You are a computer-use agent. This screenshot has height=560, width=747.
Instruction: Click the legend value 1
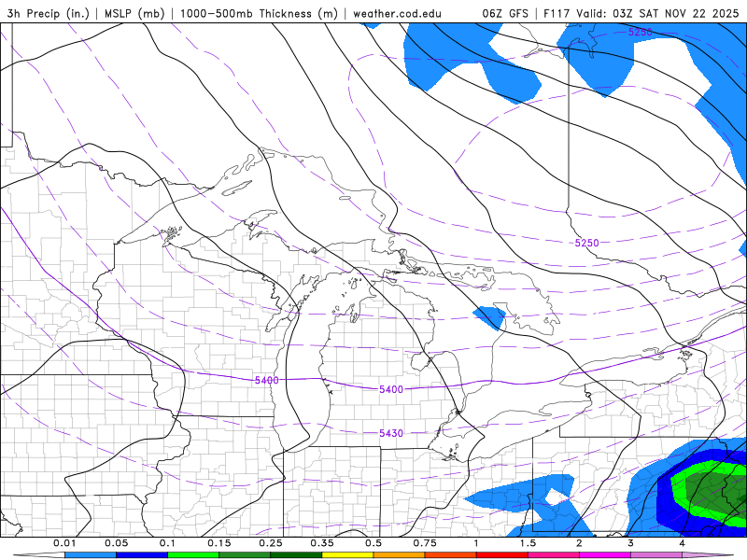point(476,543)
